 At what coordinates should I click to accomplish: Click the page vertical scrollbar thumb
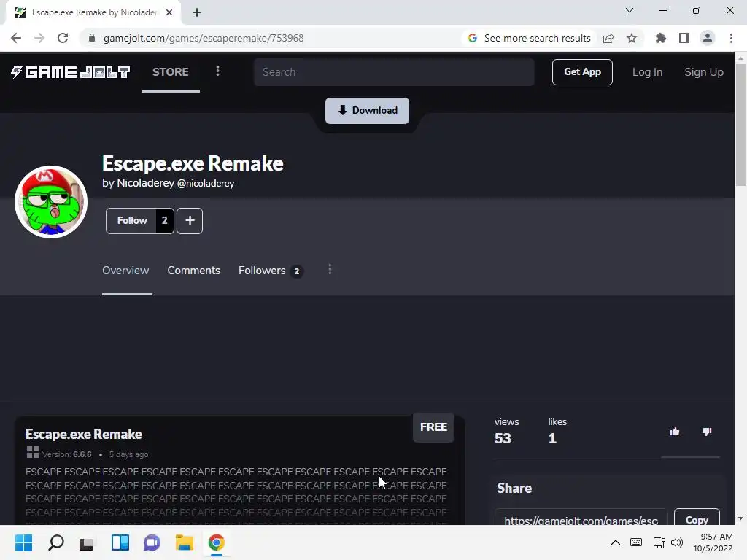tap(740, 125)
